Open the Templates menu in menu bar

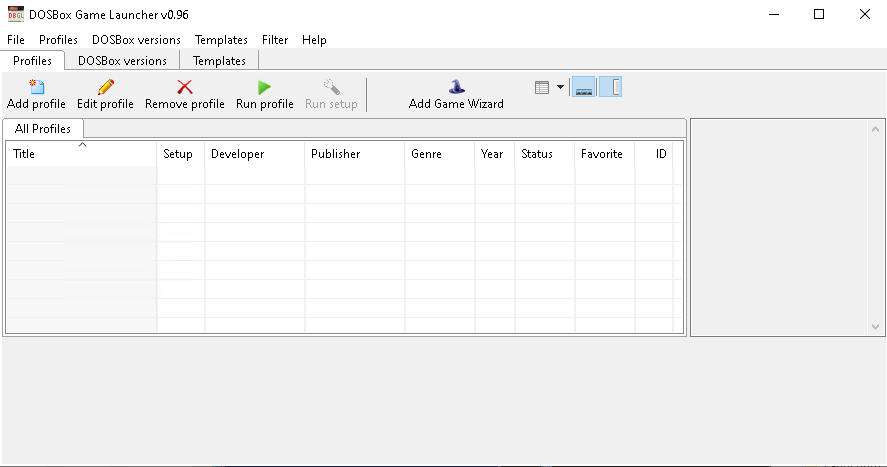click(221, 40)
